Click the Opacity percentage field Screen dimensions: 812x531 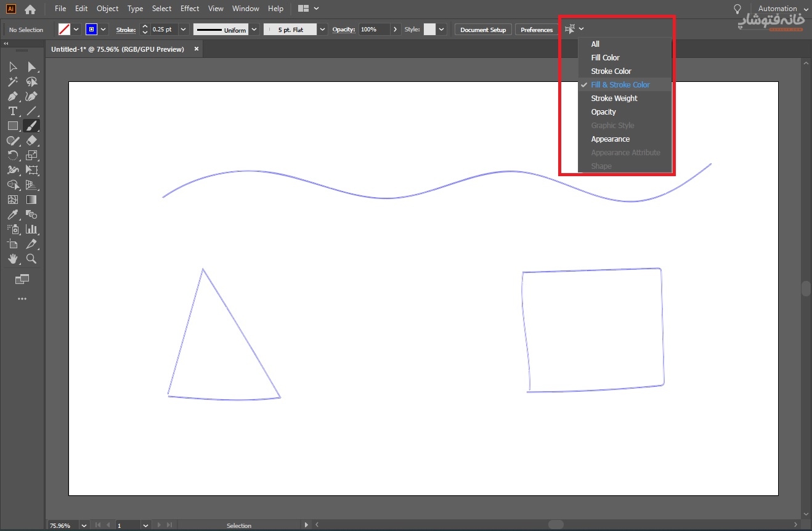pos(375,30)
